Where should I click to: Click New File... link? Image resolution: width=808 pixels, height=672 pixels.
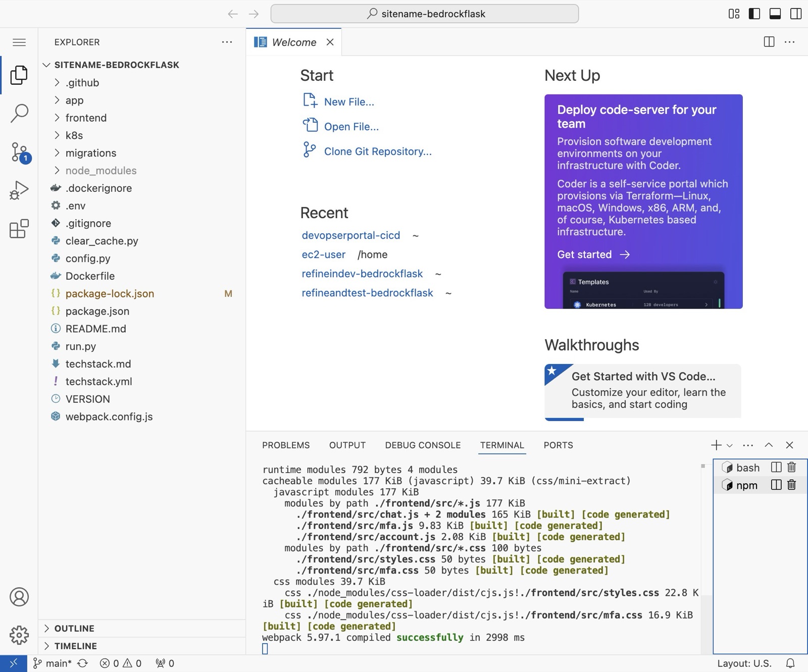coord(349,102)
